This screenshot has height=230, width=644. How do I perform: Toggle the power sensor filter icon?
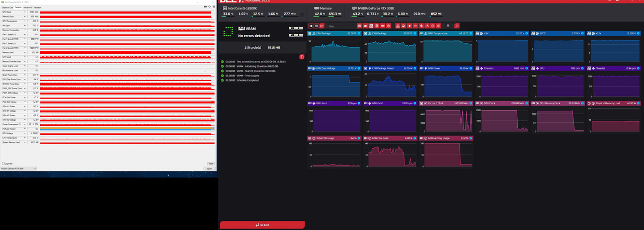click(x=410, y=26)
